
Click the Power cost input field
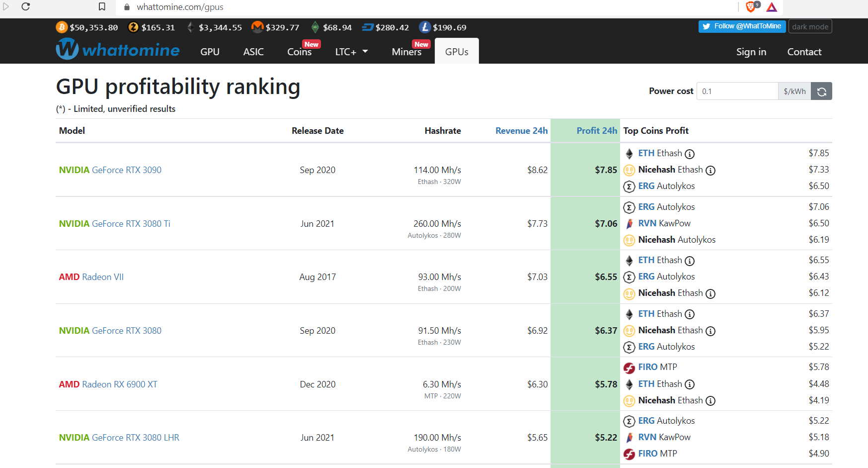(x=737, y=92)
